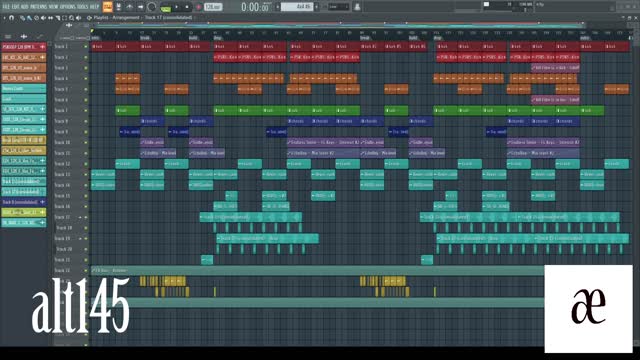The image size is (640, 360).
Task: Click the middle icon in picker panel header
Action: [x=24, y=37]
